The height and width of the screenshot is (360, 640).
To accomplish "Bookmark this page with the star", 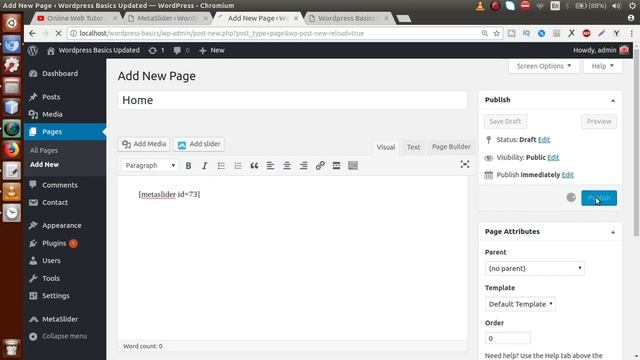I will click(x=496, y=33).
